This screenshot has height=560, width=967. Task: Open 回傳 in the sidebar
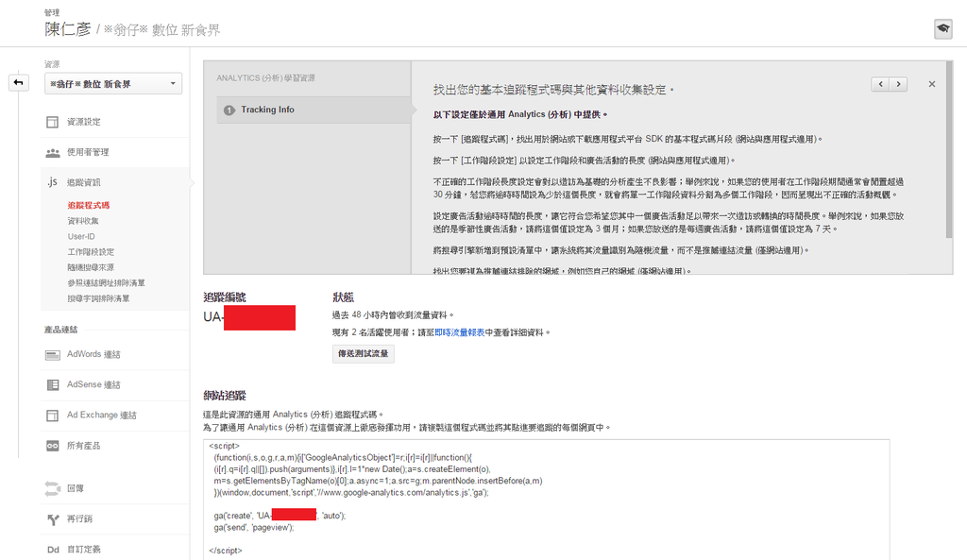tap(76, 488)
